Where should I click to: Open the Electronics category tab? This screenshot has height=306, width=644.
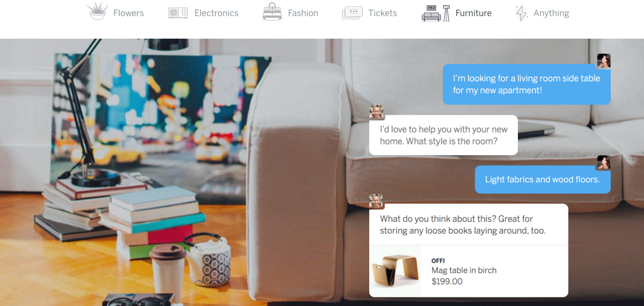[216, 13]
